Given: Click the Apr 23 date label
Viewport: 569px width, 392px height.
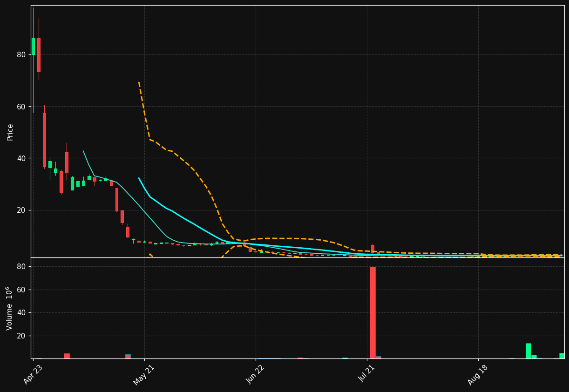Looking at the screenshot, I should coord(34,374).
